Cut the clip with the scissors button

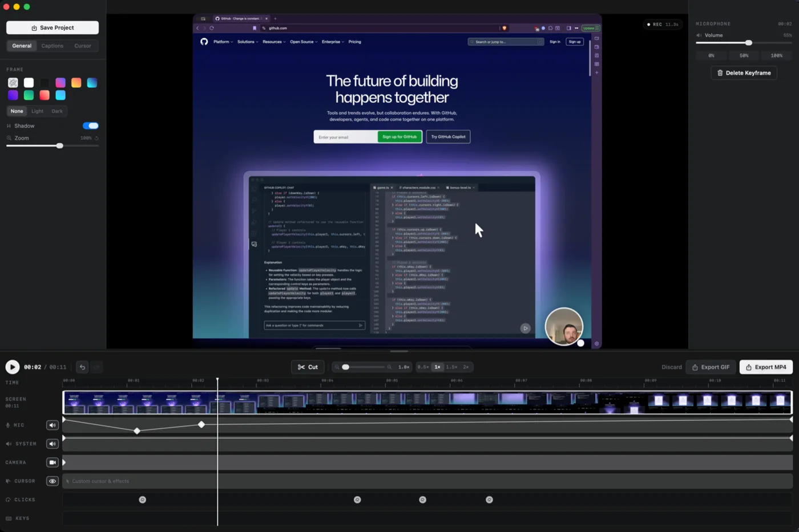coord(308,367)
